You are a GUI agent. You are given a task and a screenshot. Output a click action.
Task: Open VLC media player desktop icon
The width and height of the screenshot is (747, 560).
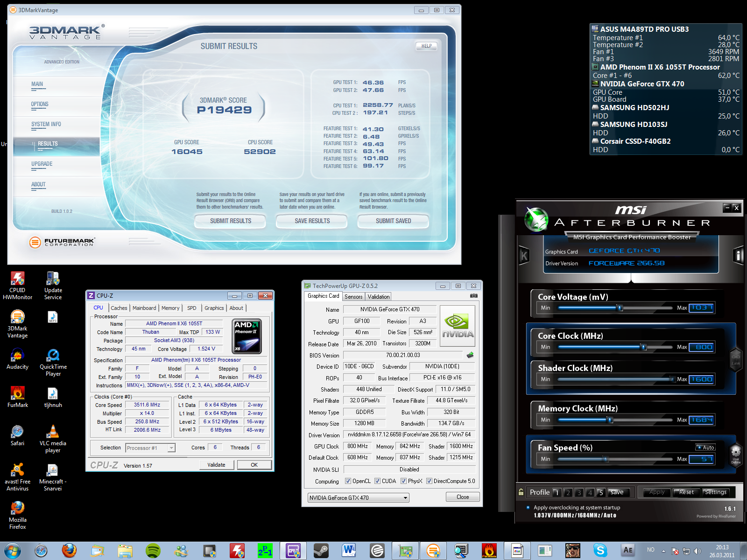click(x=53, y=439)
